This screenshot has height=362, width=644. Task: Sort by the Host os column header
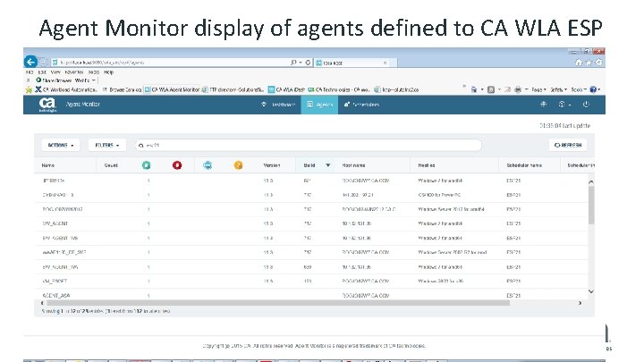click(427, 165)
